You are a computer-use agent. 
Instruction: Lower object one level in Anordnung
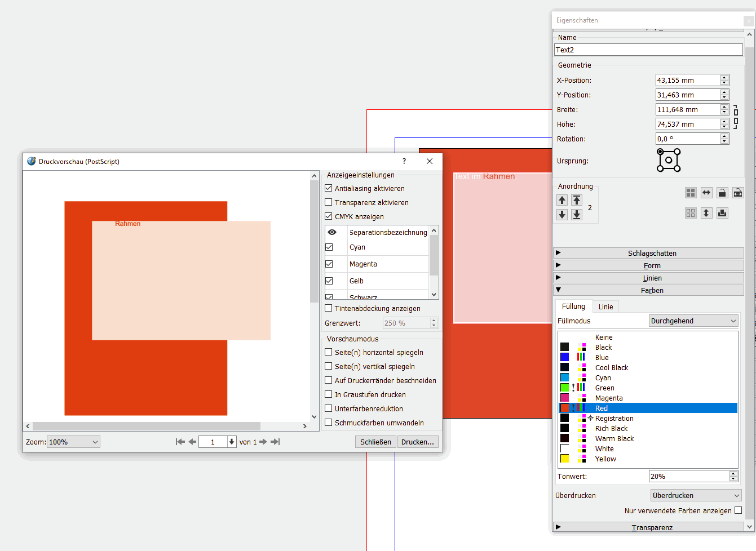pyautogui.click(x=562, y=215)
